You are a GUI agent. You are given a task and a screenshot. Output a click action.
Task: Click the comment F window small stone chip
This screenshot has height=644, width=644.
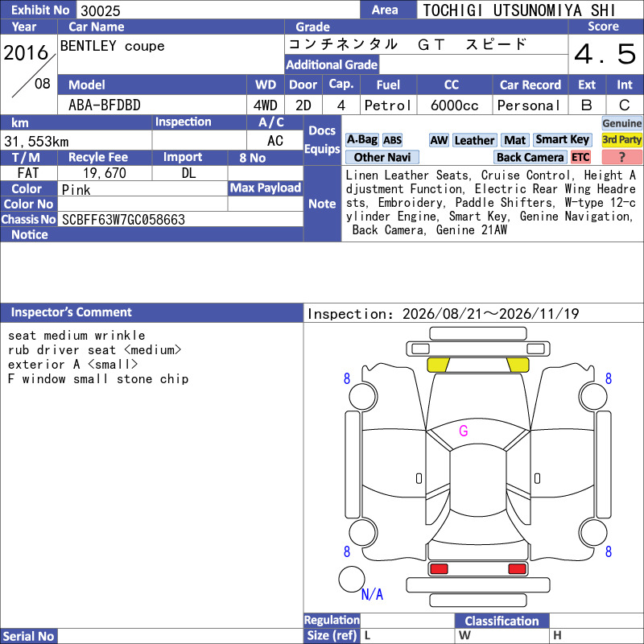click(x=98, y=379)
